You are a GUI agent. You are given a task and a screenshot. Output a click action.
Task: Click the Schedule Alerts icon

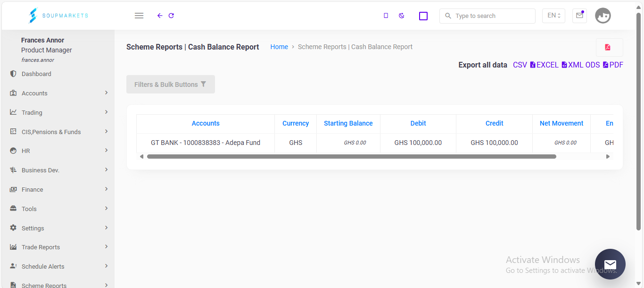click(13, 266)
